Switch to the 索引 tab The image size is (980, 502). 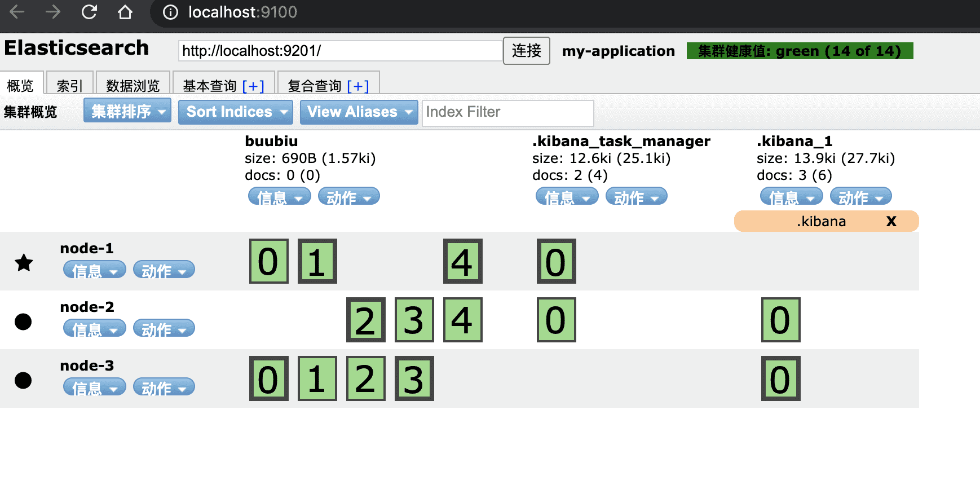coord(70,86)
